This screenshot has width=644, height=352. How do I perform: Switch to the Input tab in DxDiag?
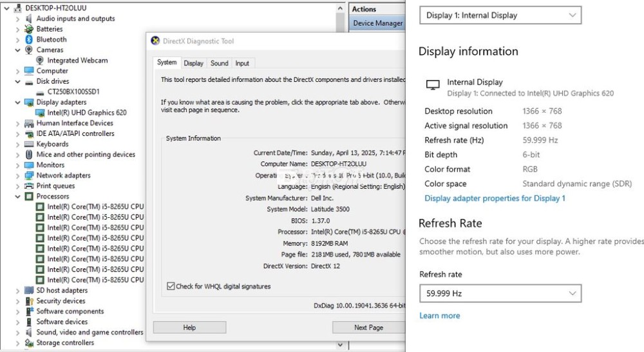[x=242, y=63]
